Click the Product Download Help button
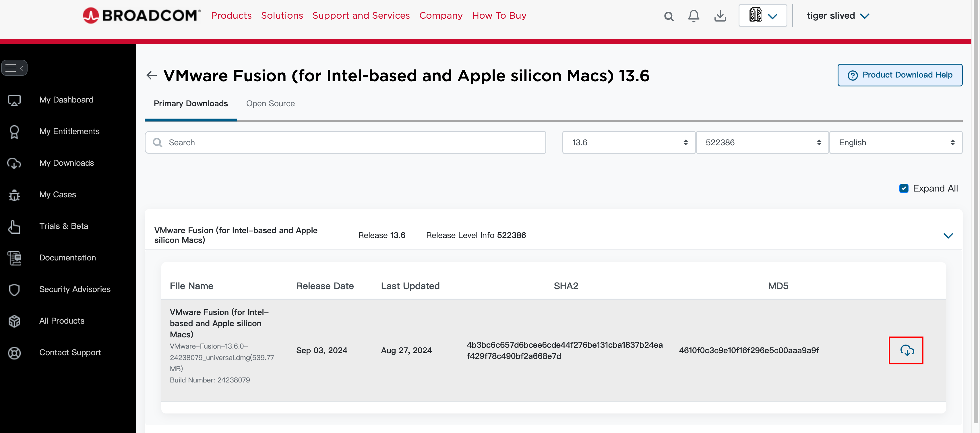980x433 pixels. 900,75
